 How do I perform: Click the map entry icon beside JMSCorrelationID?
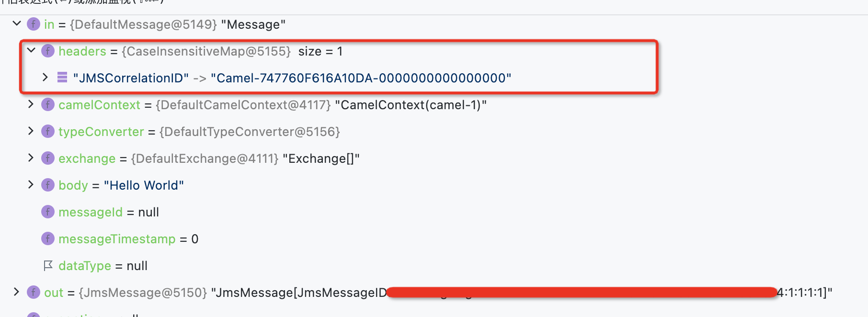coord(62,77)
